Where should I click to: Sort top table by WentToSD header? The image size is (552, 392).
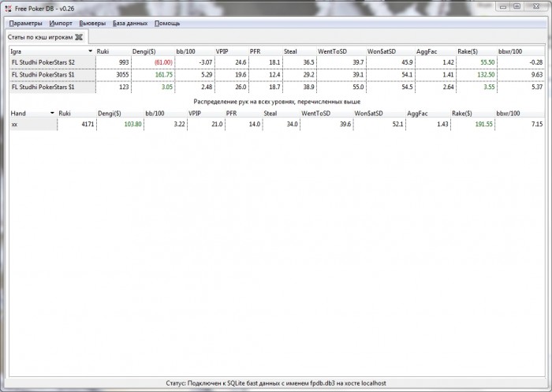point(341,51)
